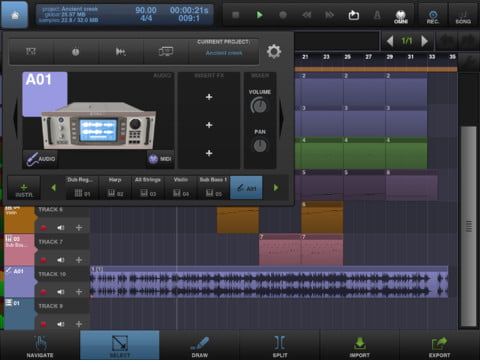Add a first insert FX slot
The height and width of the screenshot is (360, 480).
pyautogui.click(x=209, y=97)
